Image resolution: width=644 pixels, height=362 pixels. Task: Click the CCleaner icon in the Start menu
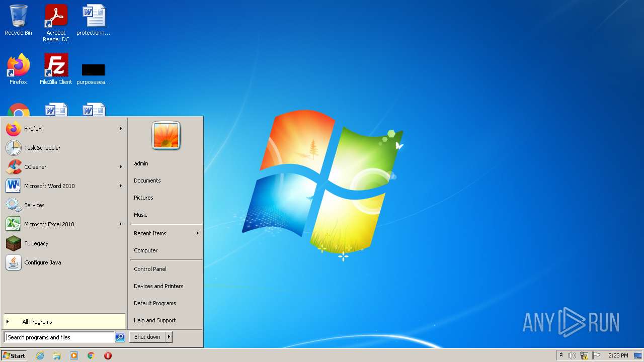pyautogui.click(x=14, y=167)
